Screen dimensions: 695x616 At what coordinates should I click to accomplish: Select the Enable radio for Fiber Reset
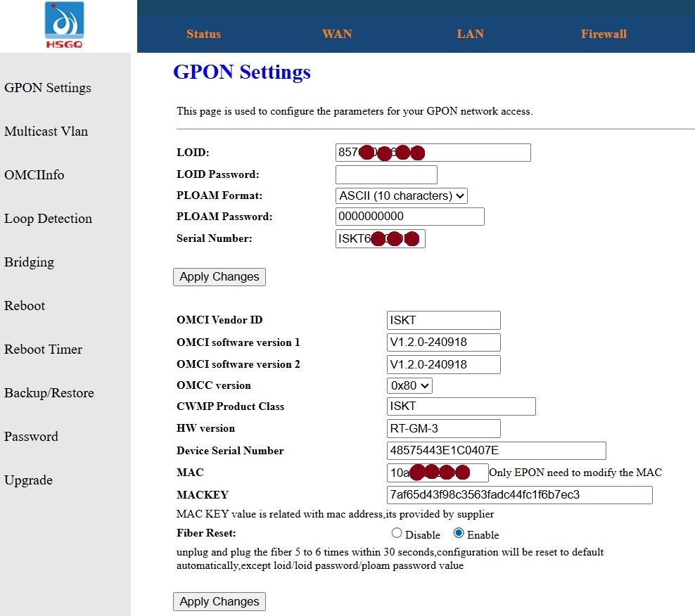coord(459,534)
